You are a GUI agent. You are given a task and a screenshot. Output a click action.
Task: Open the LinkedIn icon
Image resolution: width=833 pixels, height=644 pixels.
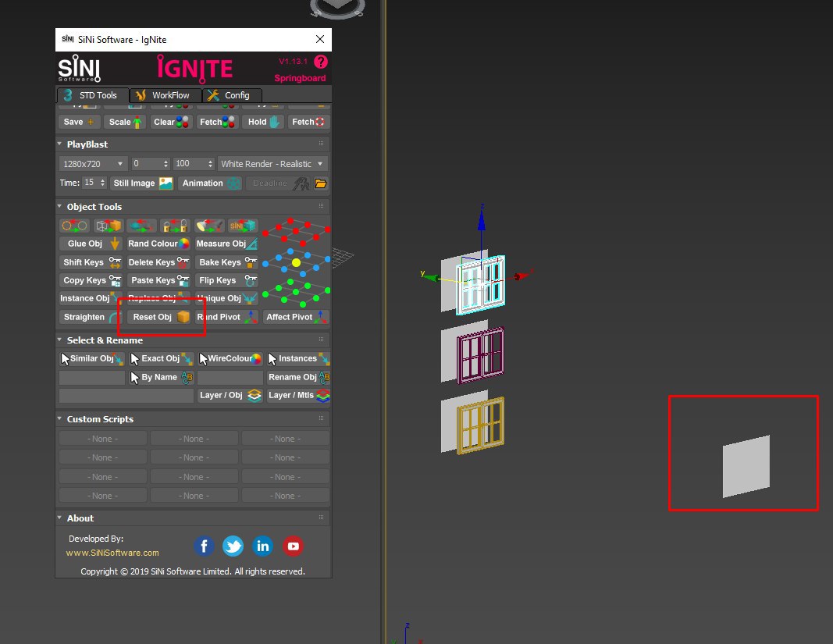[x=262, y=546]
